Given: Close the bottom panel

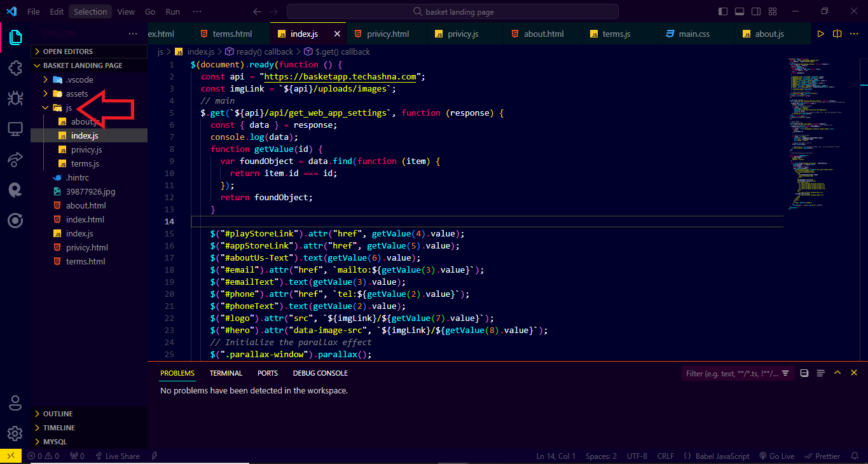Looking at the screenshot, I should tap(854, 373).
